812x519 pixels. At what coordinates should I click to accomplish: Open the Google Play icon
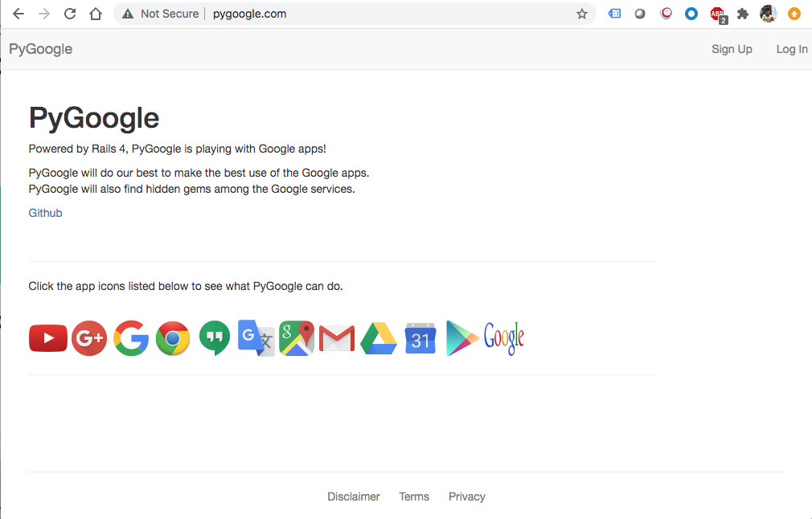tap(462, 338)
